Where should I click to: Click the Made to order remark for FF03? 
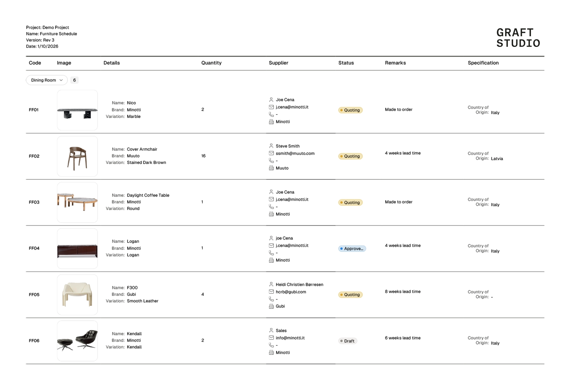(399, 202)
